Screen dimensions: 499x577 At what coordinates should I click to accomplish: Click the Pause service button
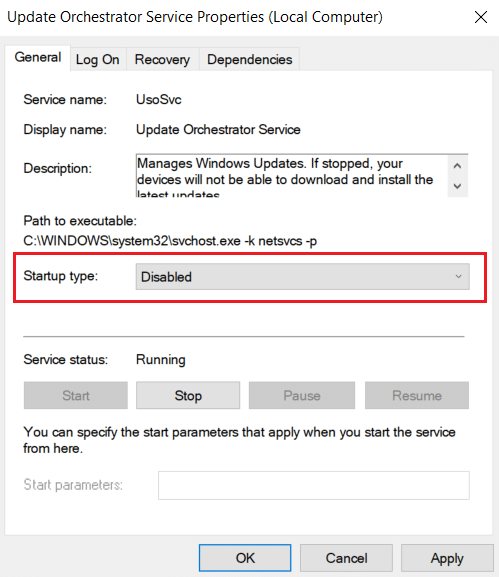tap(302, 396)
